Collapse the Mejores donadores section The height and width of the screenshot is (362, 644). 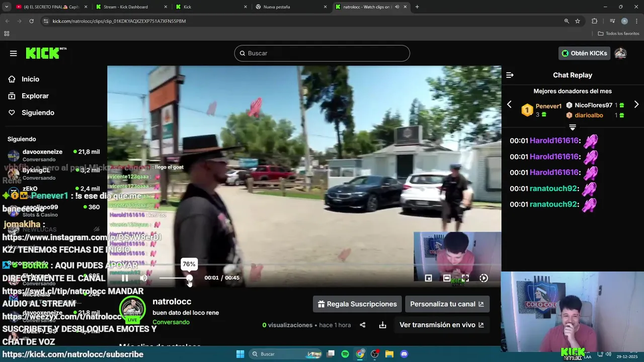tap(573, 128)
